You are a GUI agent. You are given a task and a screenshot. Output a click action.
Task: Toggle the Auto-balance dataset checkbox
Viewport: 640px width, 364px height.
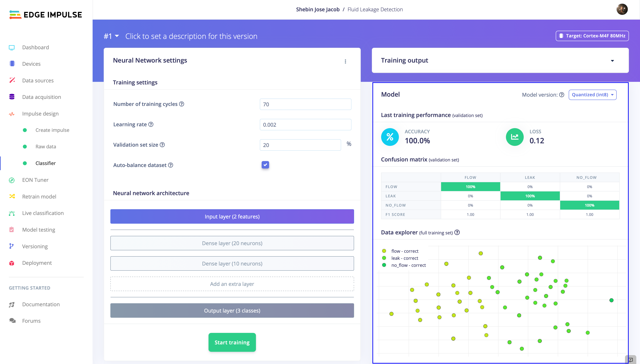265,165
